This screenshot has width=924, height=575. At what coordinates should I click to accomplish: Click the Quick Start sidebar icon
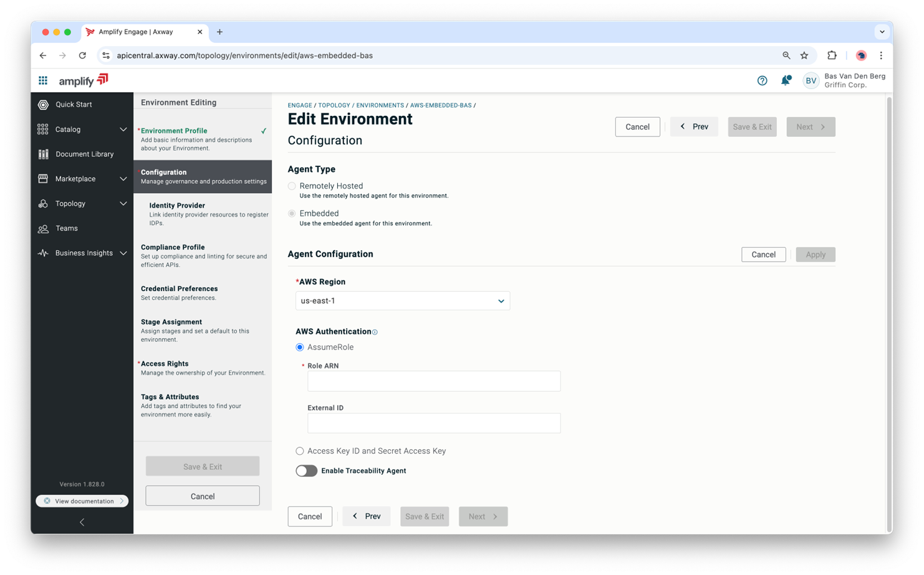[43, 105]
